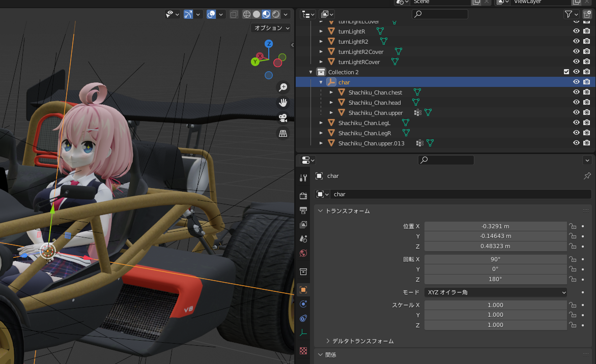Open outliner filter dropdown

[571, 14]
